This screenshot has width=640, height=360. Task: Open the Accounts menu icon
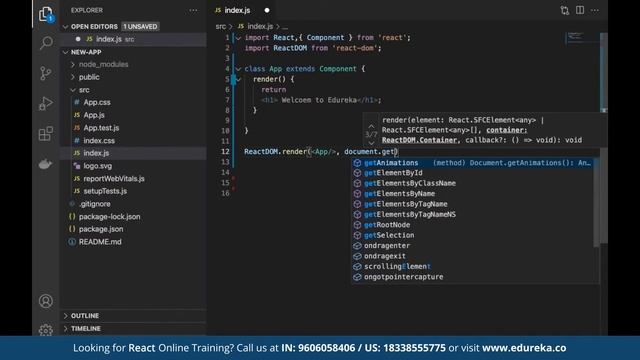coord(46,301)
